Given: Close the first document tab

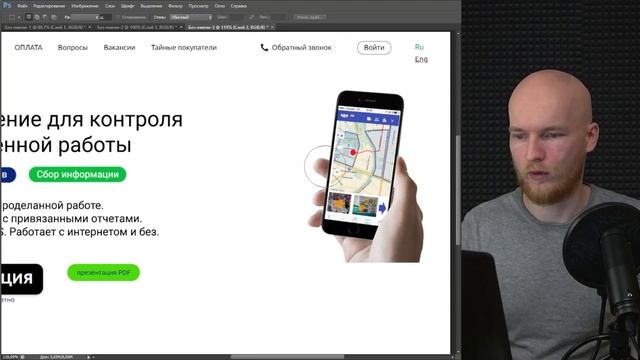Looking at the screenshot, I should (x=90, y=27).
